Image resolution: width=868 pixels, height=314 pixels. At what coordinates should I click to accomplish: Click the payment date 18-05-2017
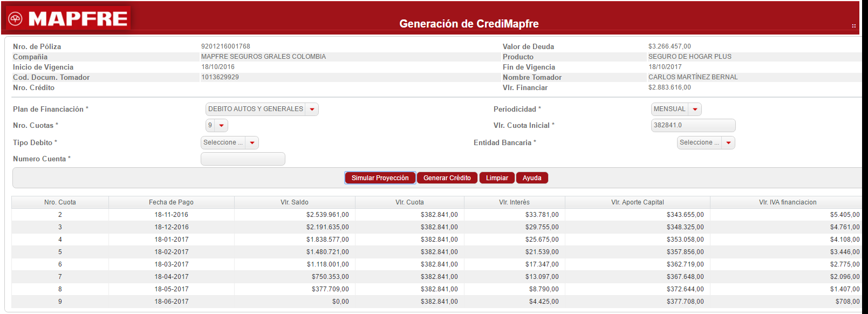pos(172,289)
